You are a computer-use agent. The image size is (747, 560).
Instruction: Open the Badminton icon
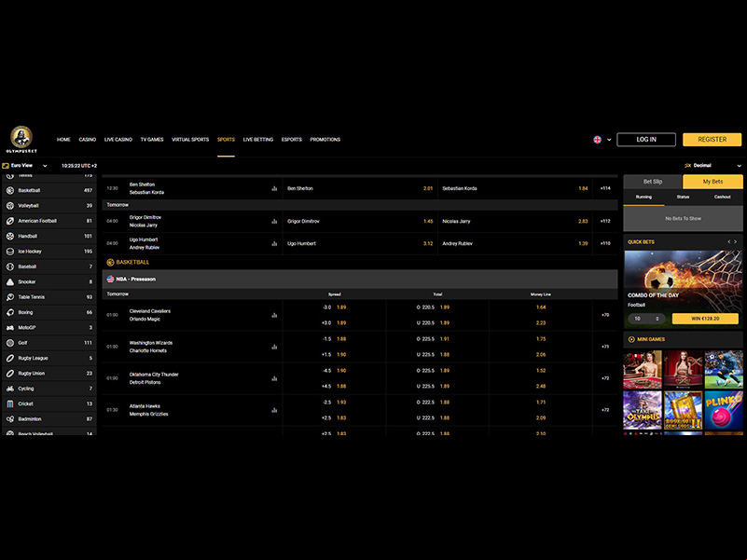[10, 419]
